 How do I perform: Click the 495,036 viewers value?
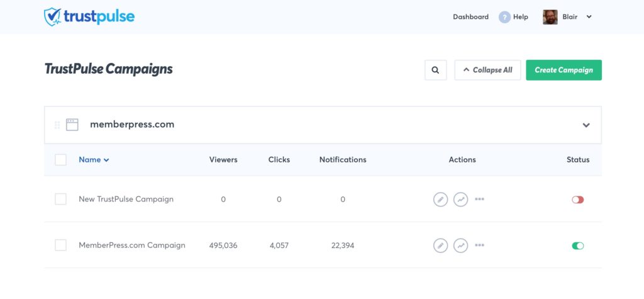pyautogui.click(x=223, y=245)
